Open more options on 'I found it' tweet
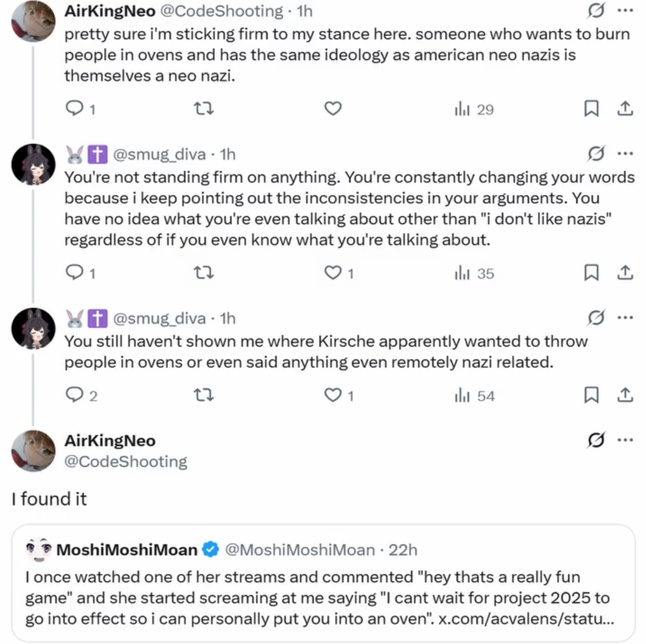The width and height of the screenshot is (646, 644). tap(625, 440)
